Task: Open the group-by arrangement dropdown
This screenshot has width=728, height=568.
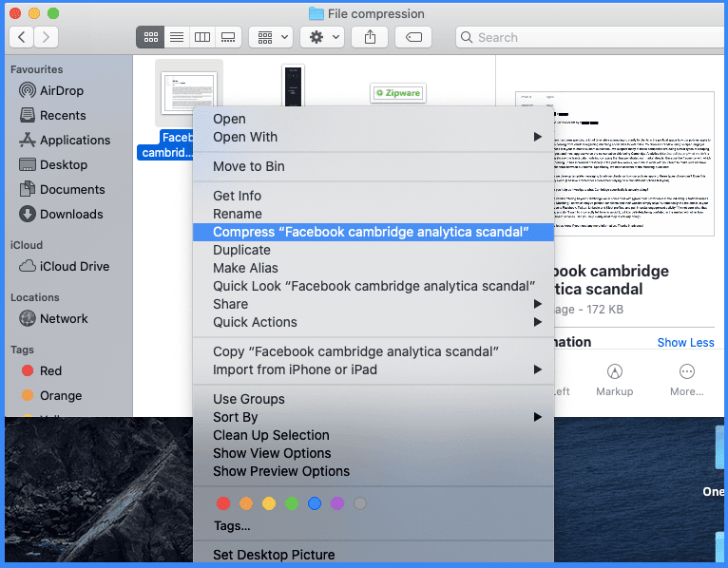Action: coord(271,37)
